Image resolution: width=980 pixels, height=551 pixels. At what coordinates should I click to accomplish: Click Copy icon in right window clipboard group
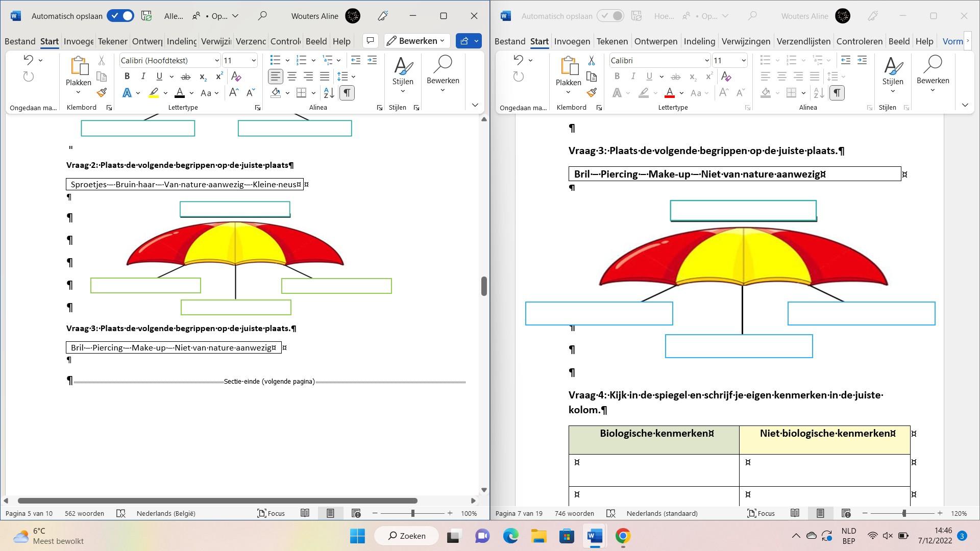tap(592, 77)
